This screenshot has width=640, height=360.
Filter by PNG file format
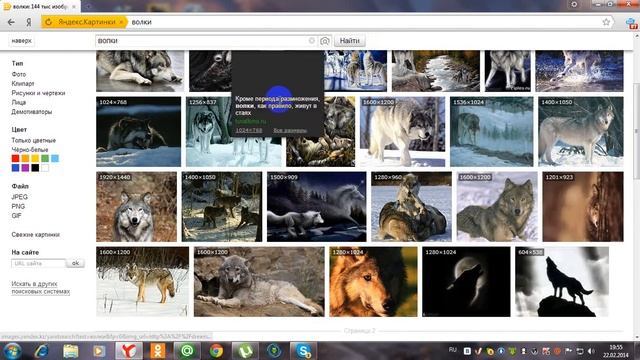18,207
